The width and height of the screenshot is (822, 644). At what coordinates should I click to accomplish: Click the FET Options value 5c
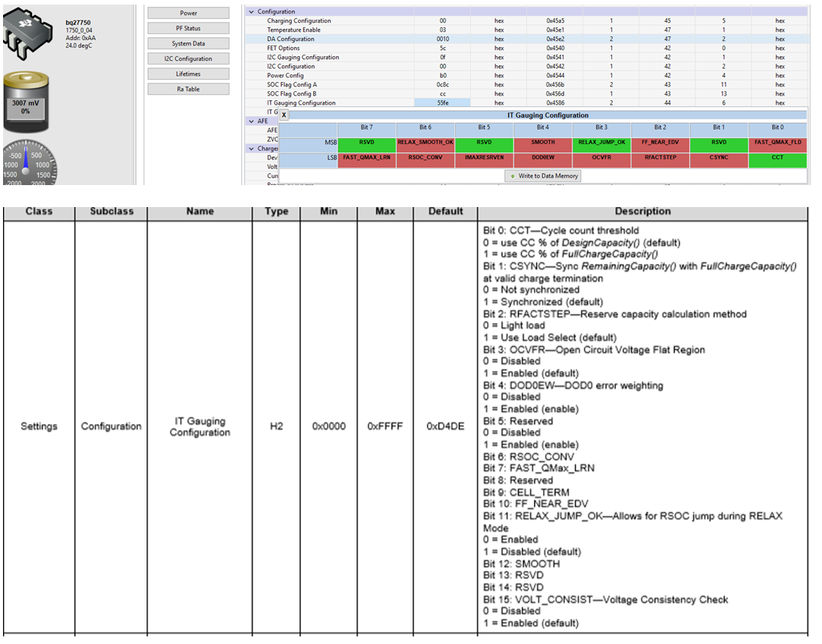pyautogui.click(x=442, y=49)
